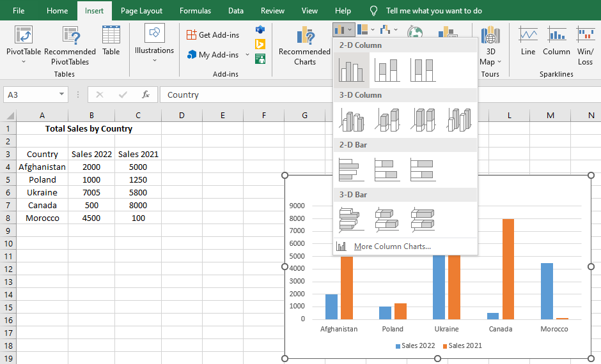Choose the 3-D Clustered Column chart
The image size is (601, 364).
point(352,120)
